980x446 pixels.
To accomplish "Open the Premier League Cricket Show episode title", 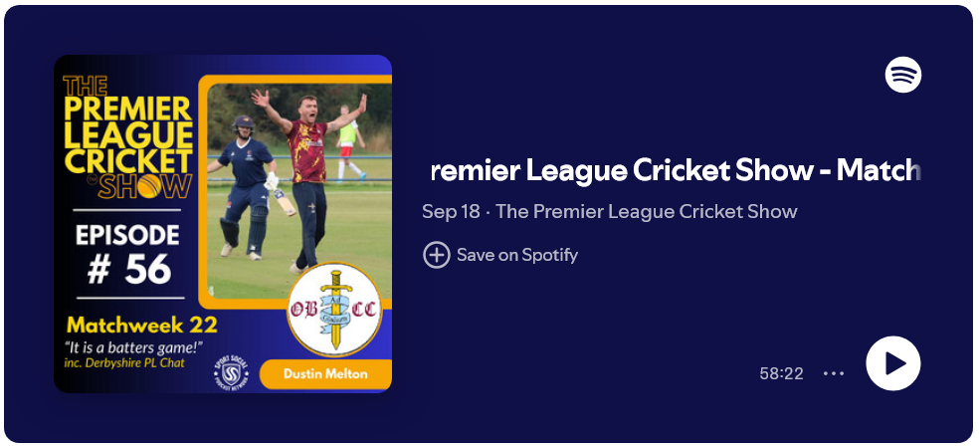I will [x=675, y=170].
